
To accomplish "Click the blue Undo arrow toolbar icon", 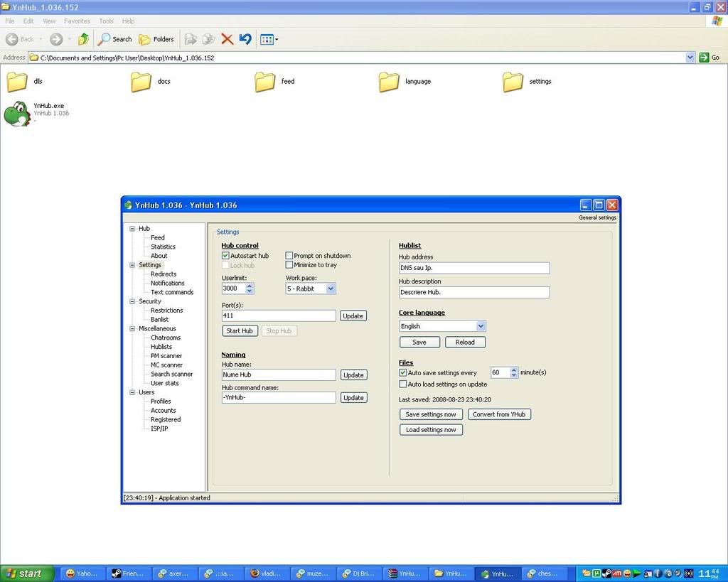I will [245, 40].
